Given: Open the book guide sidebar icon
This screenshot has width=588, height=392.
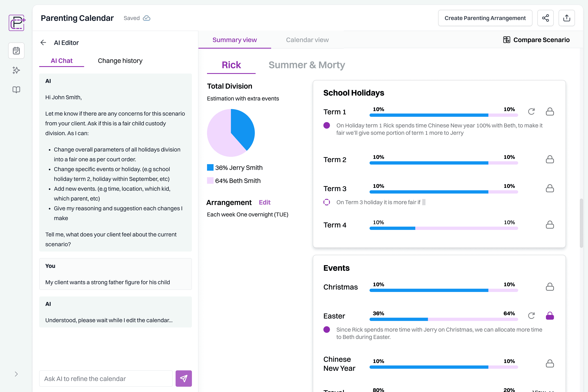Looking at the screenshot, I should (x=16, y=90).
